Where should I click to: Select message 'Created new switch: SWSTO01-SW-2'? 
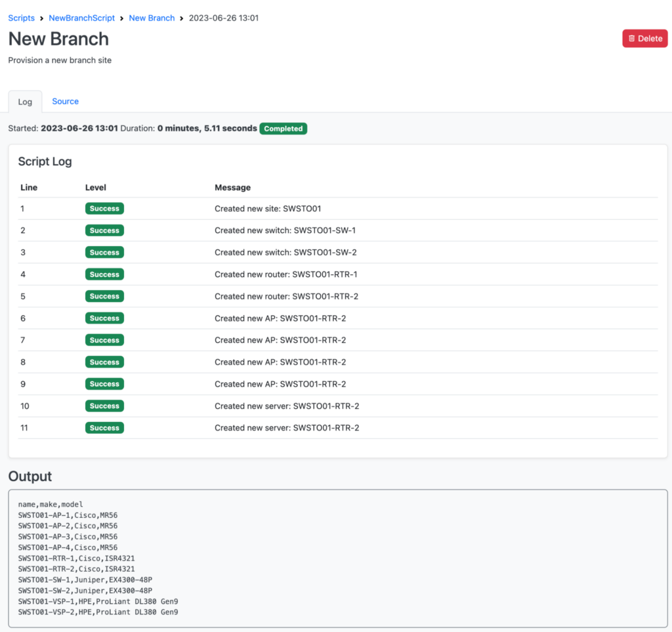coord(285,253)
